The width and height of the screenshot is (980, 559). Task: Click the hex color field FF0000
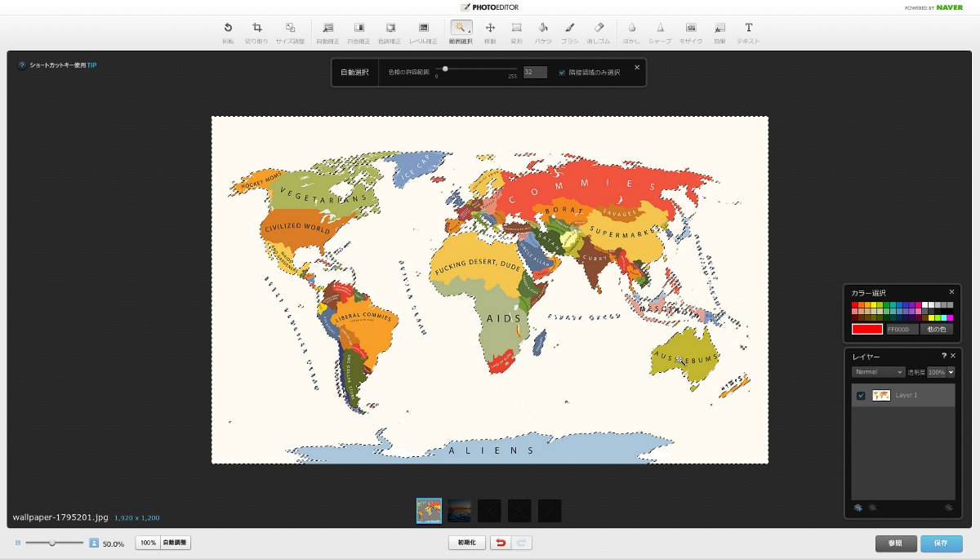point(902,329)
